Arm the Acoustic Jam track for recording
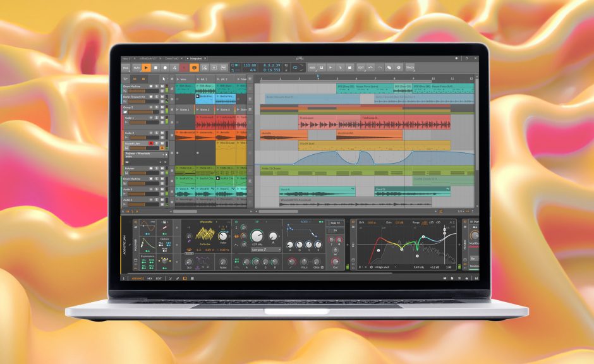Image resolution: width=594 pixels, height=364 pixels. click(x=150, y=143)
